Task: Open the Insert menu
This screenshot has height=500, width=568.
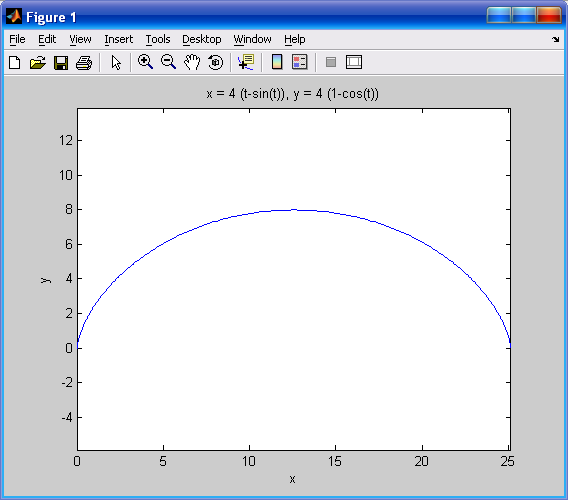Action: pyautogui.click(x=118, y=39)
